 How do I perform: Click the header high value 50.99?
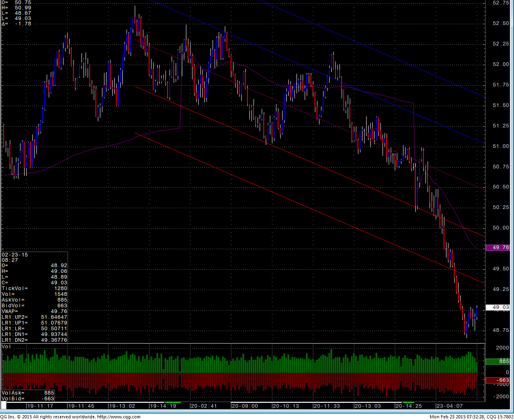click(23, 8)
